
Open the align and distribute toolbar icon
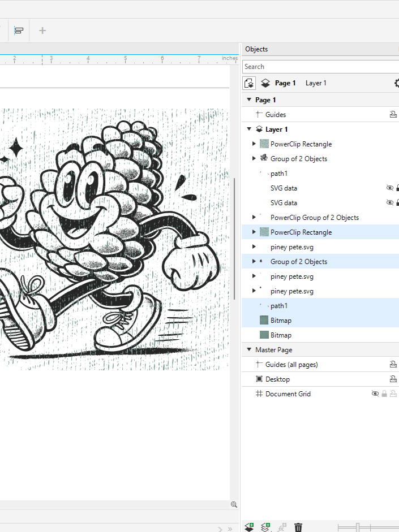(19, 31)
